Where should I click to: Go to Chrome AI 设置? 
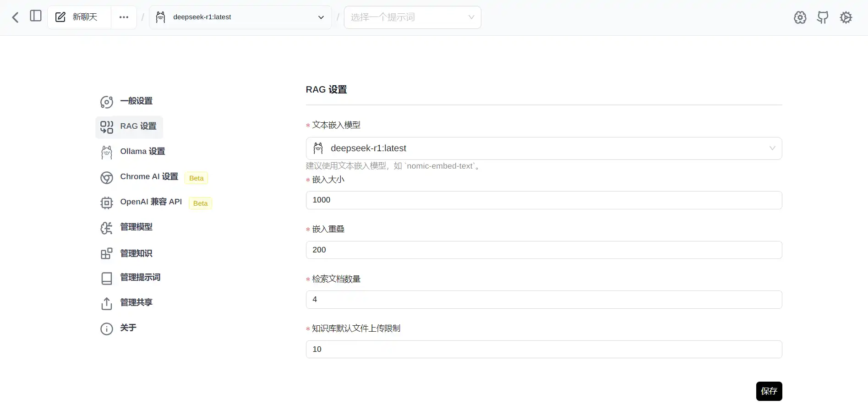149,177
